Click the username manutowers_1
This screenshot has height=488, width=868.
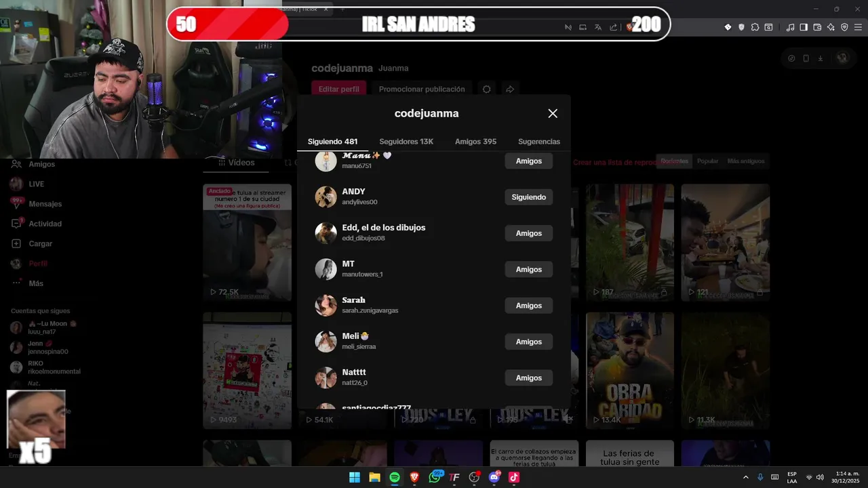[x=362, y=274]
